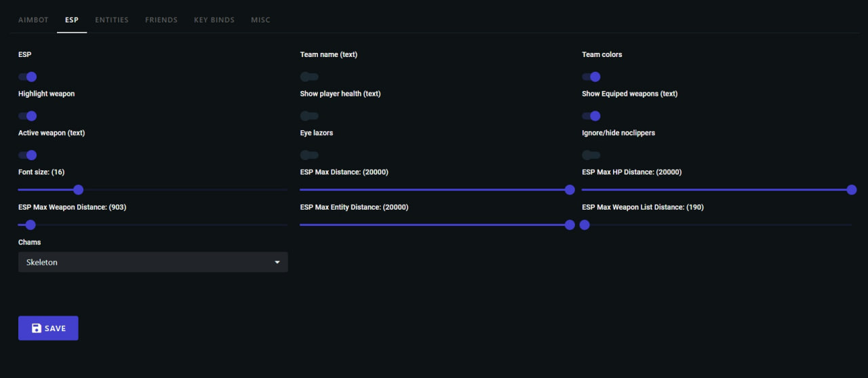
Task: Enable Show player health (text)
Action: click(309, 116)
